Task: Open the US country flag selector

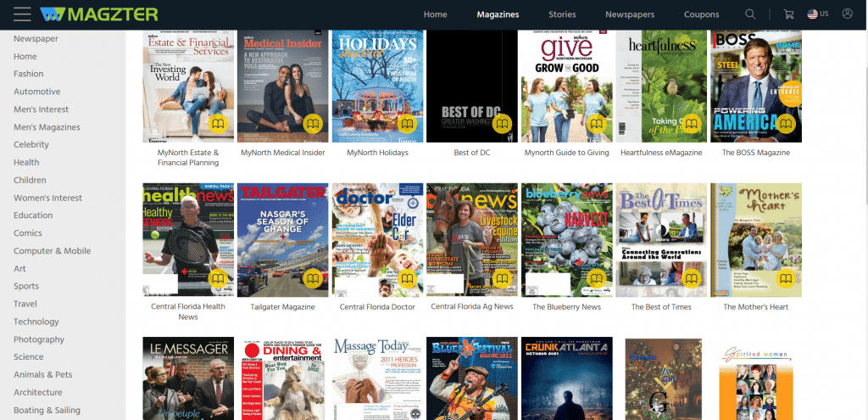Action: pos(818,14)
